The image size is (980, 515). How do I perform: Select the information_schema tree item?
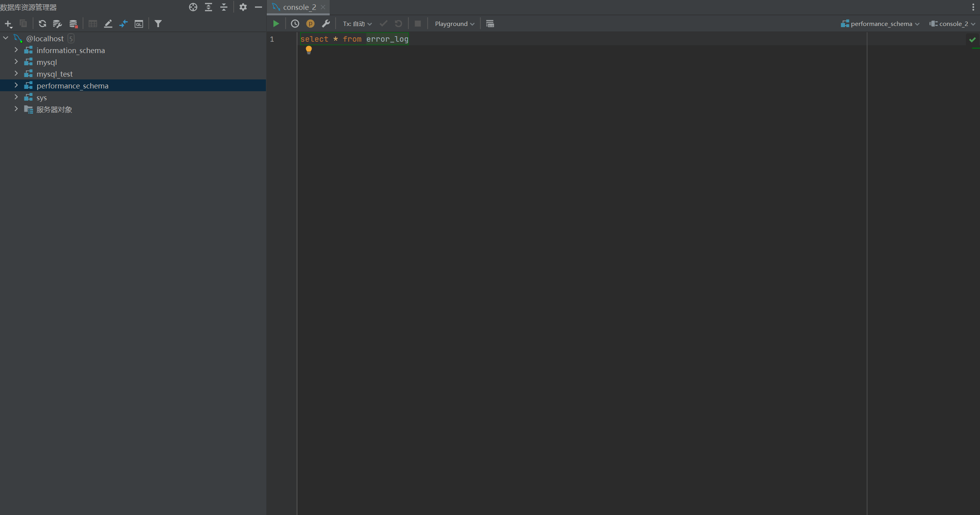pyautogui.click(x=70, y=50)
